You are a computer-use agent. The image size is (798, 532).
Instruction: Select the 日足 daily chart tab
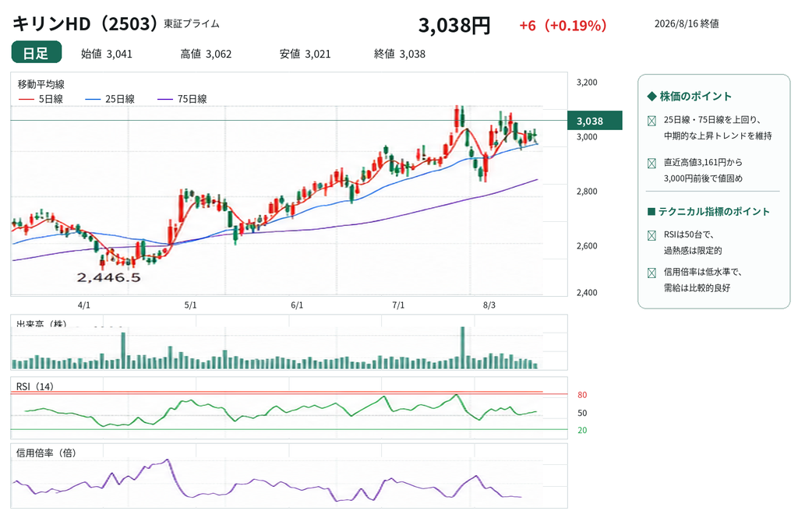tap(36, 52)
